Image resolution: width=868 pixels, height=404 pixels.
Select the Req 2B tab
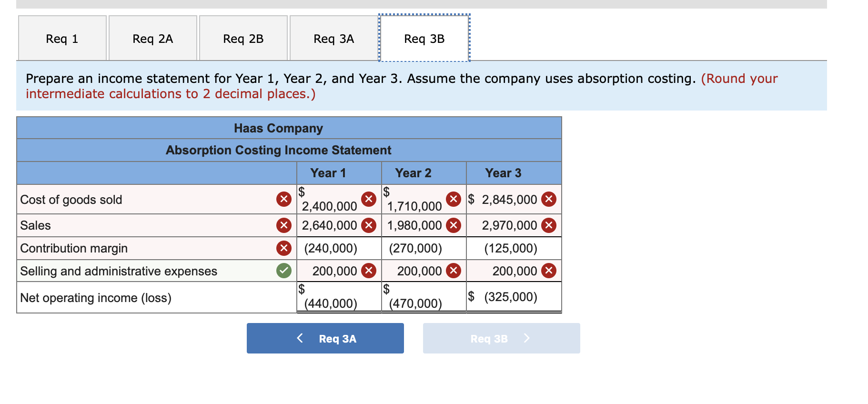pyautogui.click(x=243, y=38)
